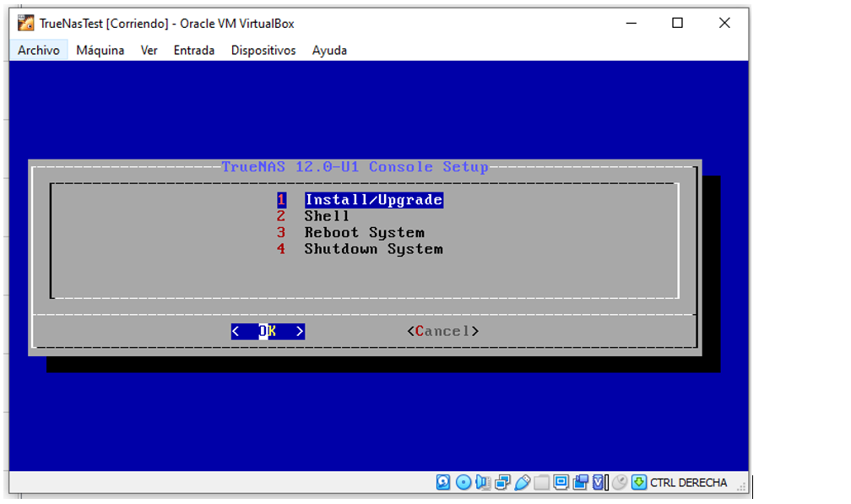Viewport: 851px width, 504px height.
Task: Click the mouse integration status icon
Action: click(620, 482)
